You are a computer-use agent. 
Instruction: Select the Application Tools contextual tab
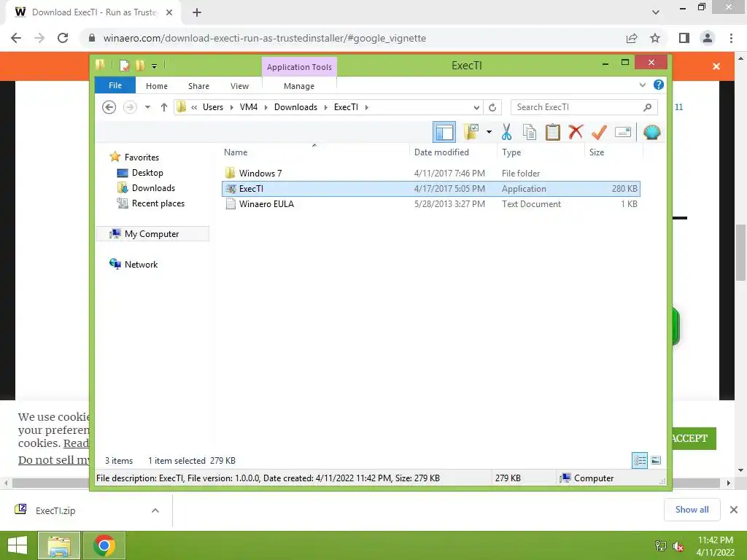(299, 67)
